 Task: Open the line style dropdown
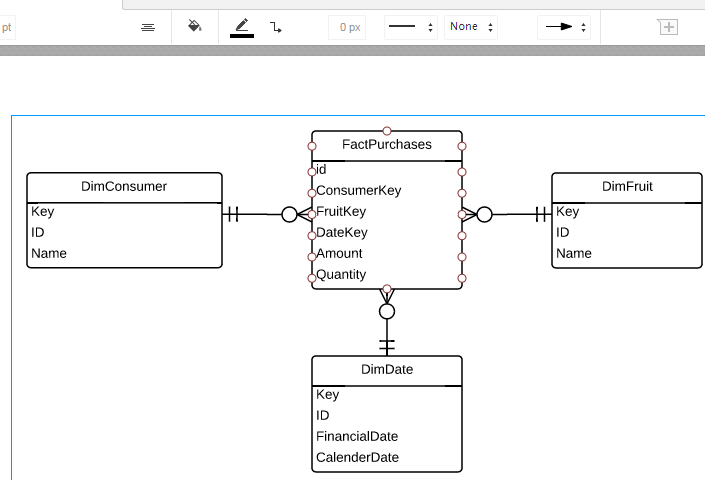(x=411, y=27)
